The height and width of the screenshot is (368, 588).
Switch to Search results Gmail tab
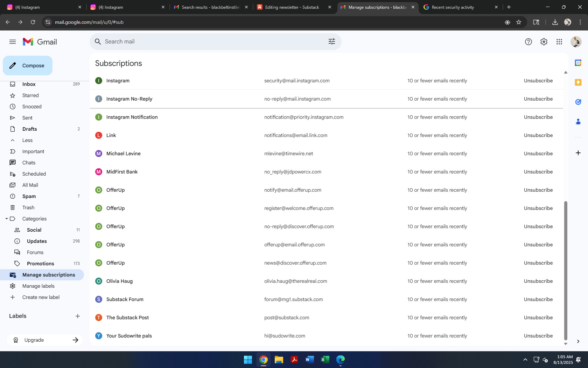pos(211,7)
